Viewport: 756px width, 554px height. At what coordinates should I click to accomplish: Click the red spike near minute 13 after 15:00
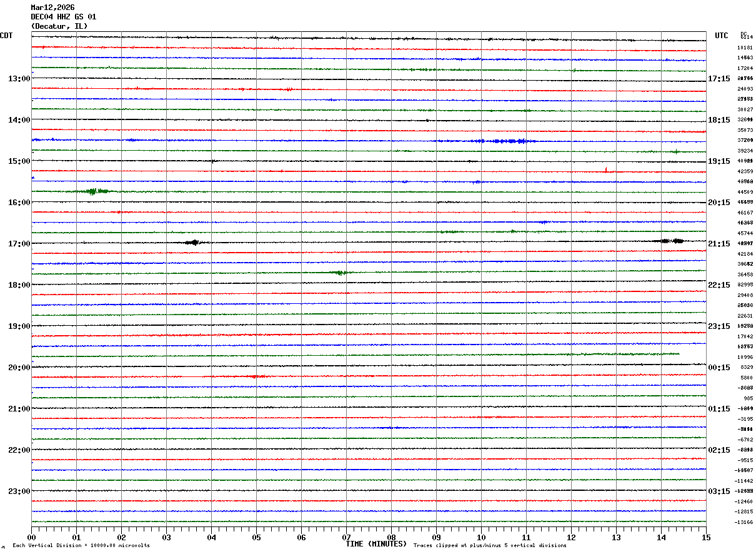pos(606,169)
